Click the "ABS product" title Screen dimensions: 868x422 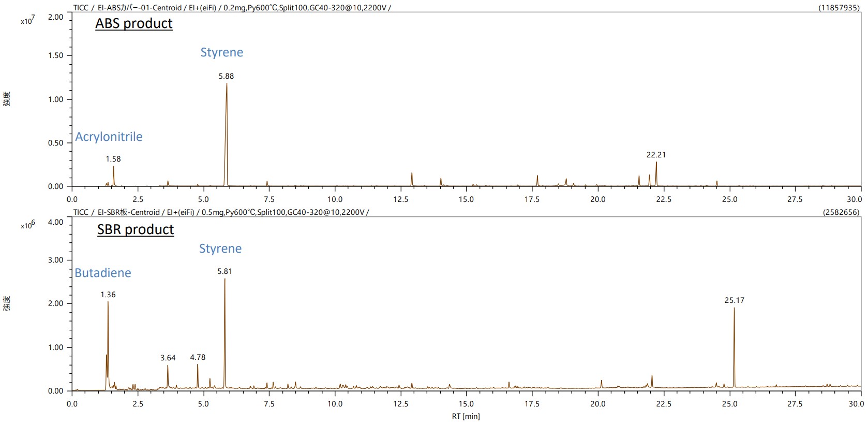click(x=134, y=24)
